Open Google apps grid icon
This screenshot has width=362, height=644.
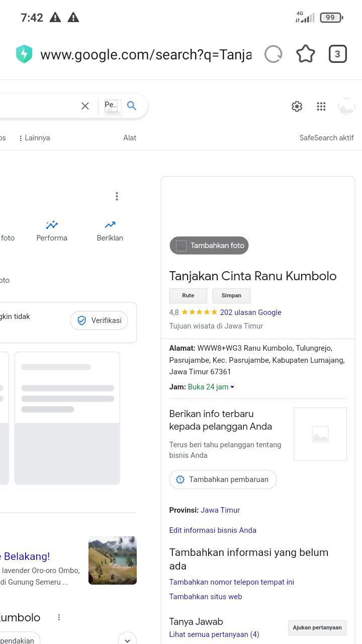click(321, 106)
